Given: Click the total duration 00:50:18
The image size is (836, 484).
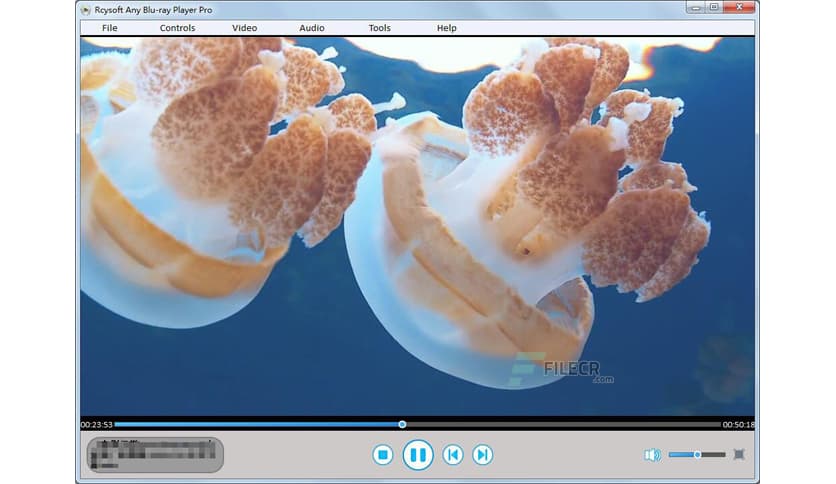Looking at the screenshot, I should click(738, 425).
